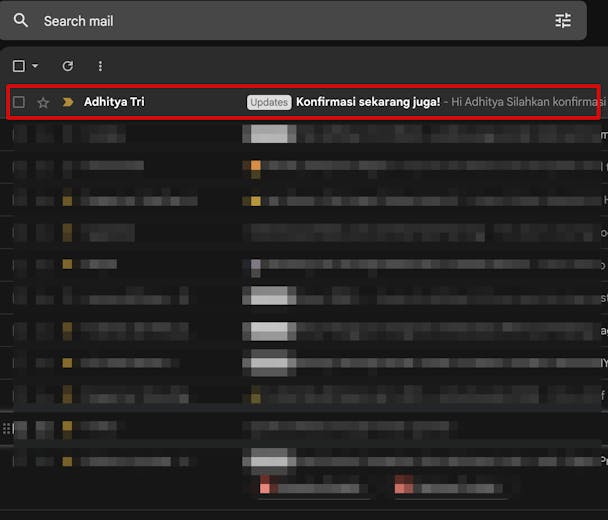Click the snippet text 'Hi Adhitya Silahkan konfirmasi'
The image size is (608, 520).
[x=528, y=102]
